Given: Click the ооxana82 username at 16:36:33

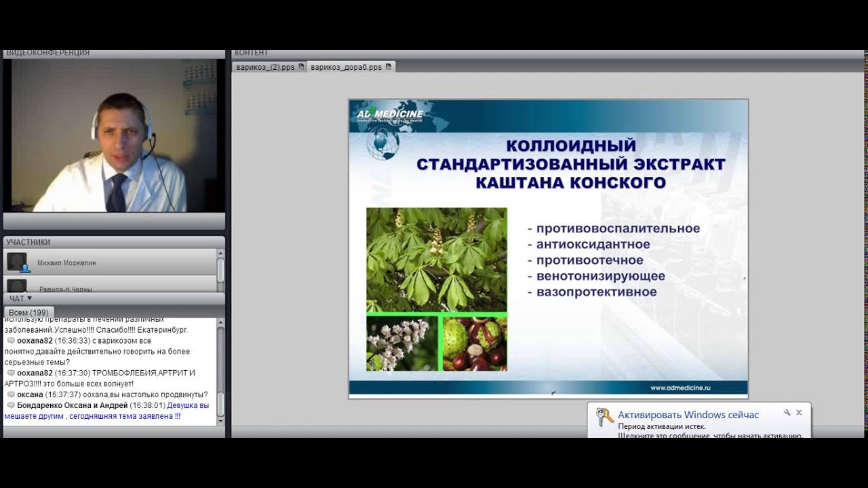Looking at the screenshot, I should click(35, 340).
